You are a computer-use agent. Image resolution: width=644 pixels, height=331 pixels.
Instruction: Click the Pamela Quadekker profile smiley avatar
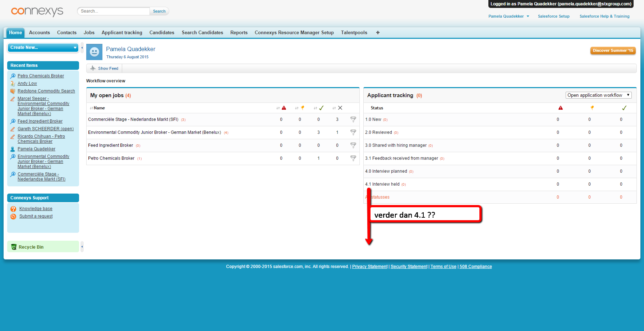(x=94, y=52)
